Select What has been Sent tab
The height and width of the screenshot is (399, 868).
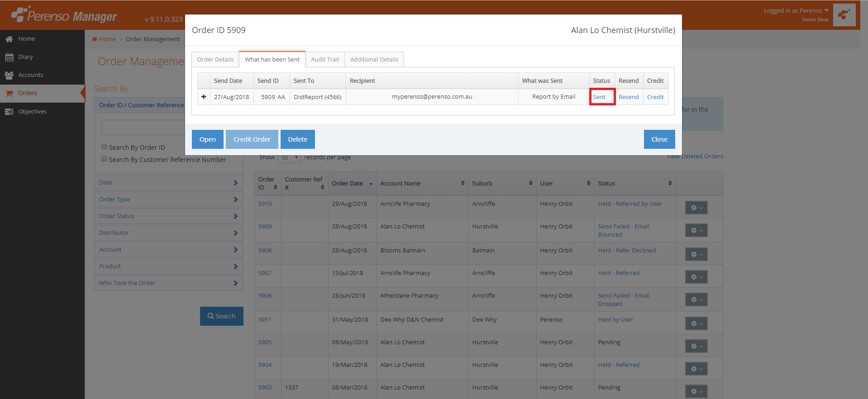pos(272,59)
